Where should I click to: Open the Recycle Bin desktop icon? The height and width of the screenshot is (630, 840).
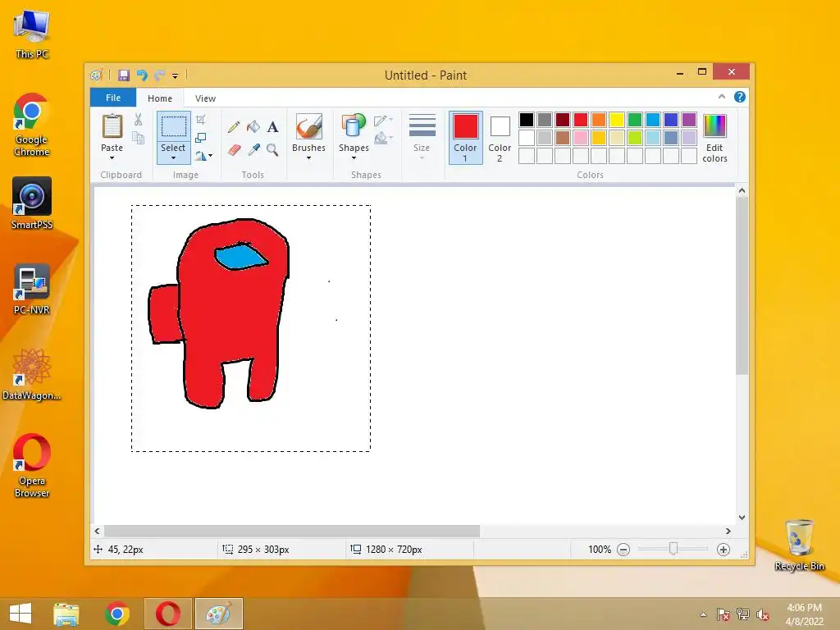click(799, 545)
